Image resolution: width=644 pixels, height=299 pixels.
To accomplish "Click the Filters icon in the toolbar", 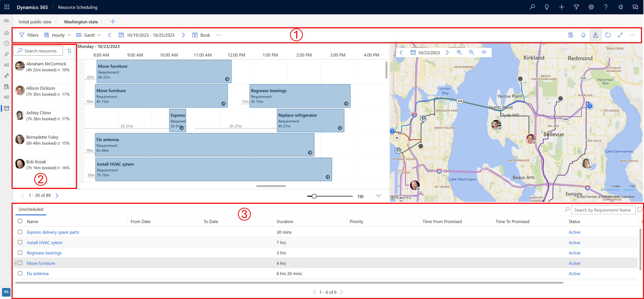I will pyautogui.click(x=23, y=35).
